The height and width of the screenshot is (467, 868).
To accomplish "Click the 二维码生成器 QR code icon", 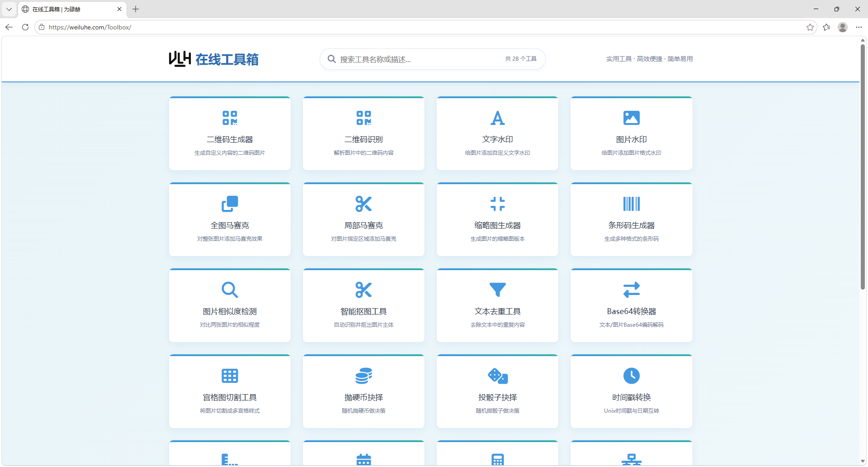I will coord(230,118).
